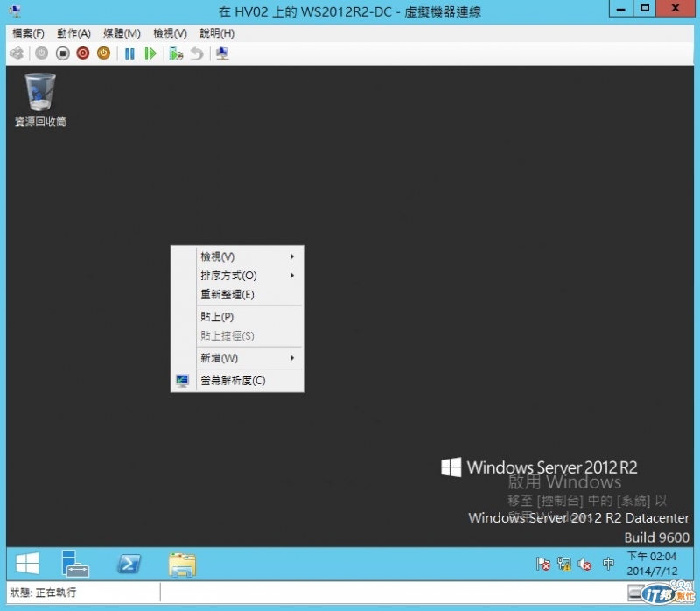Expand 新增(W) submenu
Viewport: 700px width, 611px height.
coord(237,358)
